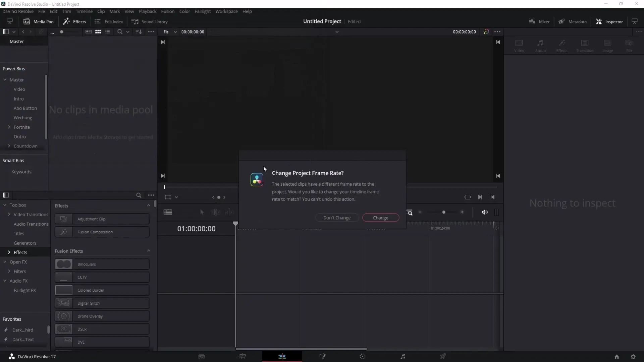Select the Drone Overlay effect
The height and width of the screenshot is (362, 644).
(102, 316)
